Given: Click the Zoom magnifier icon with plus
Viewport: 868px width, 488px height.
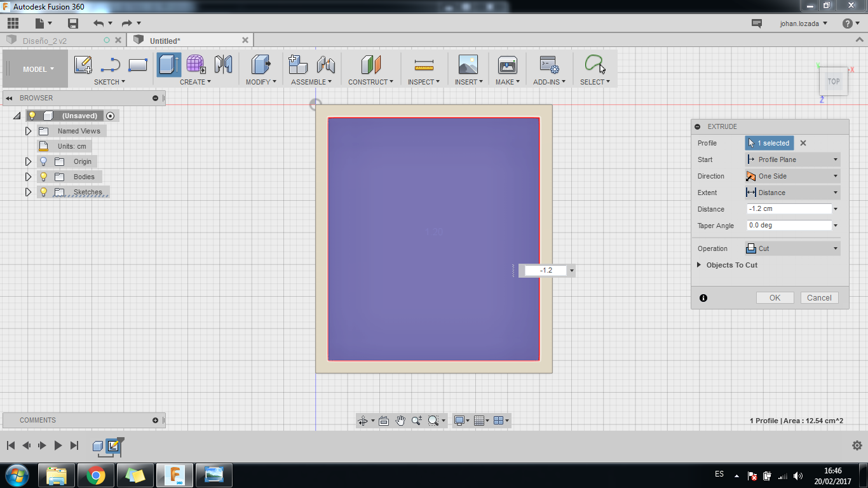Looking at the screenshot, I should (x=417, y=421).
